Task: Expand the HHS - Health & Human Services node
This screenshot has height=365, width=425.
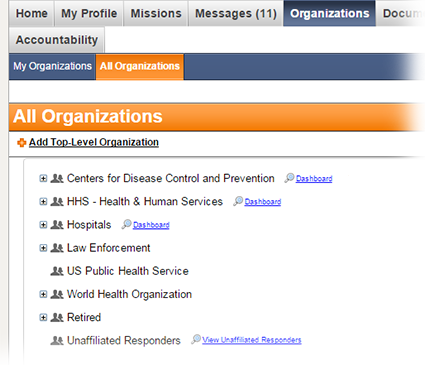Action: (x=43, y=201)
